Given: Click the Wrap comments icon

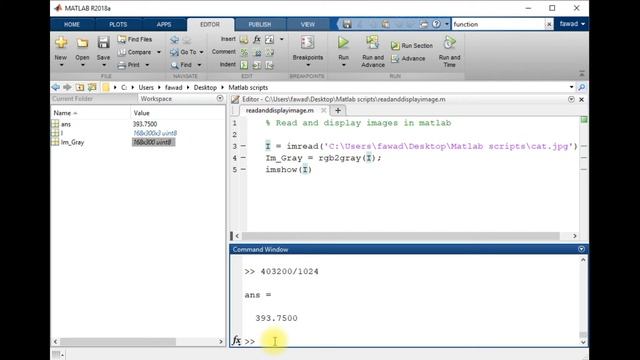Looking at the screenshot, I should point(270,52).
